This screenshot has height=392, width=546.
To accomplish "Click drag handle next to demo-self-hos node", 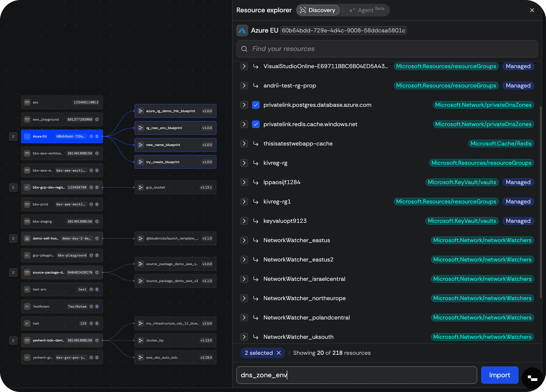I will 13,239.
